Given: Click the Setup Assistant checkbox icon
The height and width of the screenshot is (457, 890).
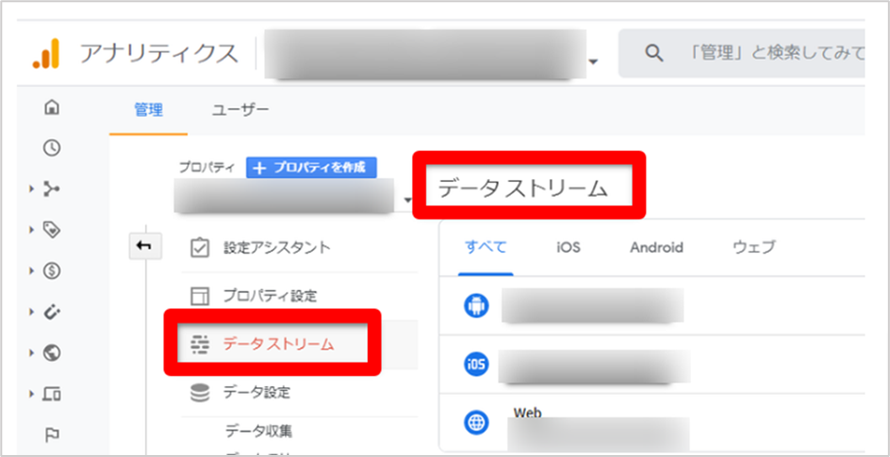Looking at the screenshot, I should click(200, 248).
